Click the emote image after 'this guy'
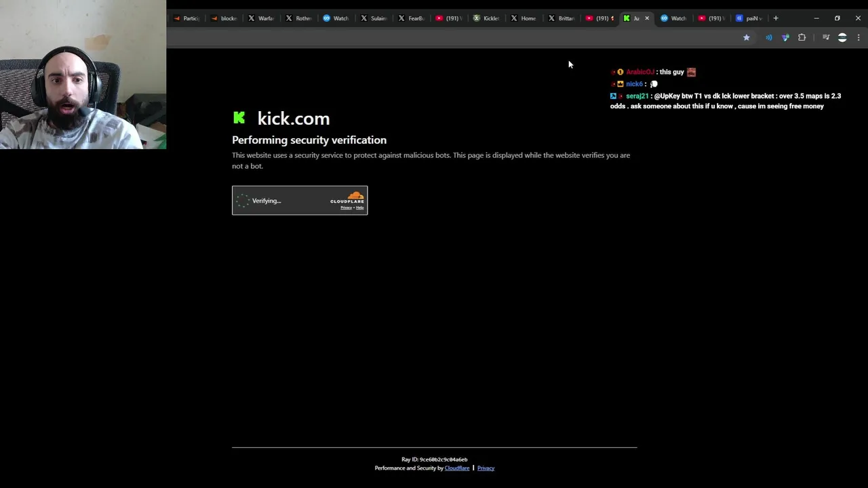868x488 pixels. tap(691, 72)
